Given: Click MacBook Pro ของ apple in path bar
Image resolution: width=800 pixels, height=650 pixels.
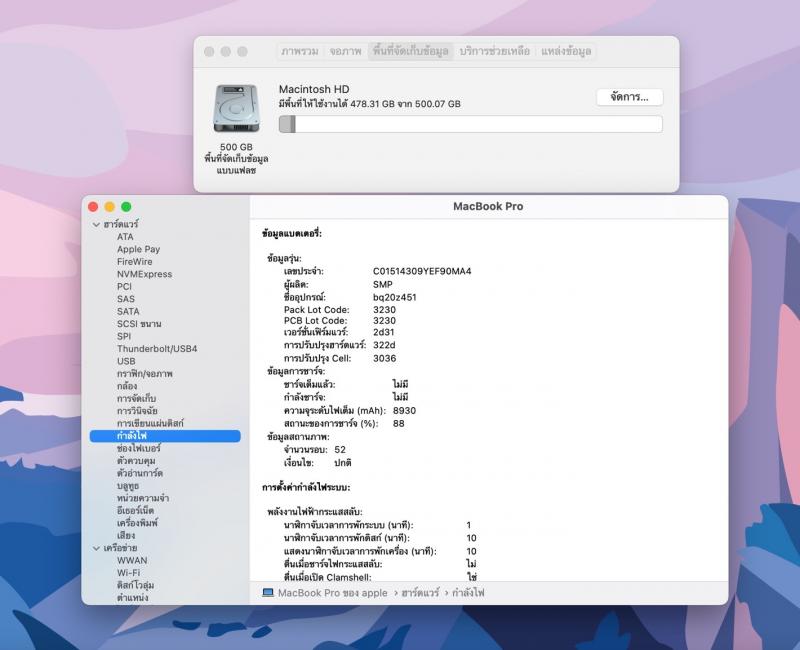Looking at the screenshot, I should pyautogui.click(x=332, y=593).
